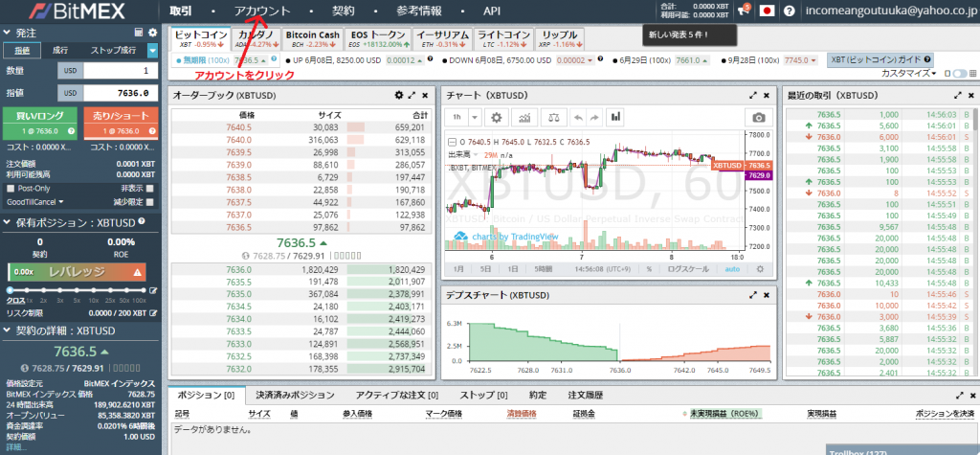Open charts by TradingView link
Image resolution: width=980 pixels, height=455 pixels.
click(506, 237)
